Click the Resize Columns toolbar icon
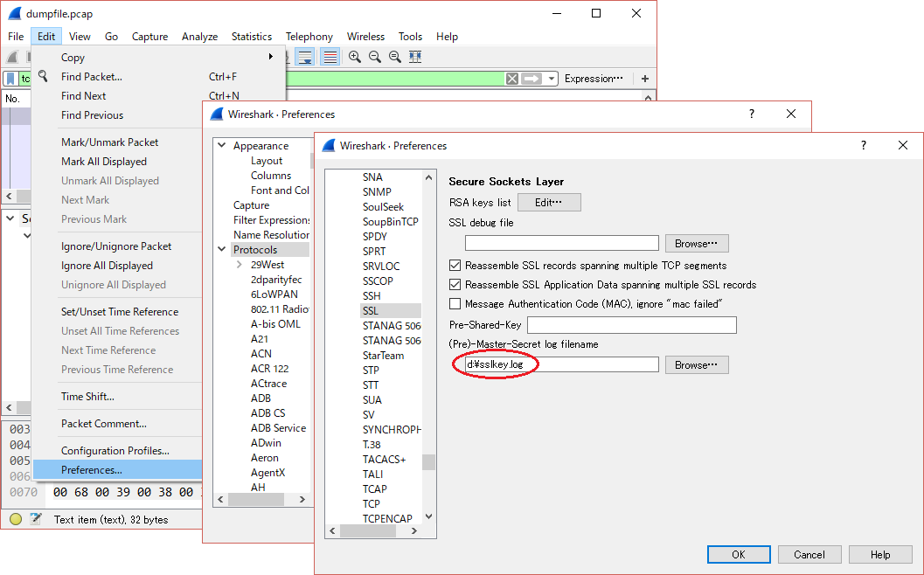The image size is (924, 575). tap(414, 56)
